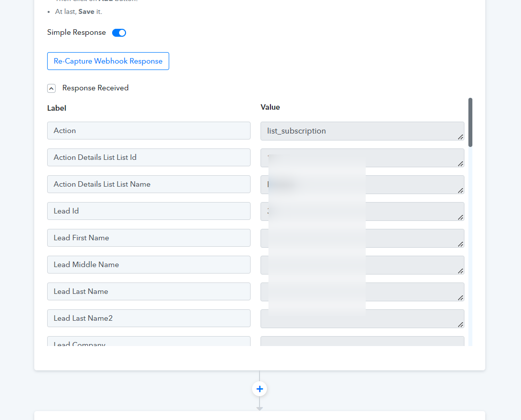Click resize handle of list_subscription value box
The width and height of the screenshot is (521, 420).
point(460,137)
